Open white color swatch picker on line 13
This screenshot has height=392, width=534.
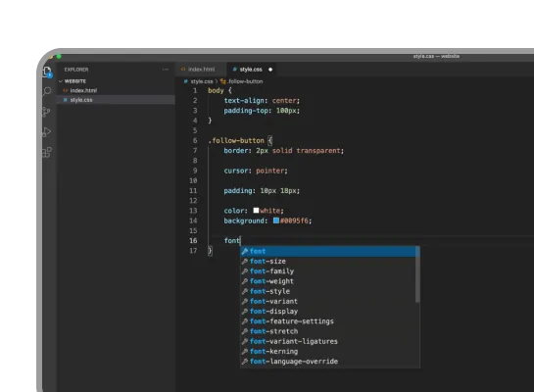click(256, 211)
